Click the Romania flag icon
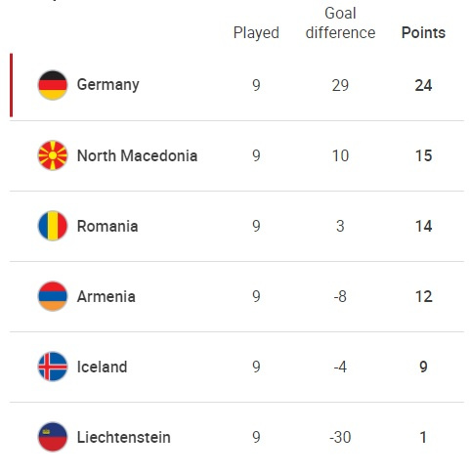 coord(53,226)
